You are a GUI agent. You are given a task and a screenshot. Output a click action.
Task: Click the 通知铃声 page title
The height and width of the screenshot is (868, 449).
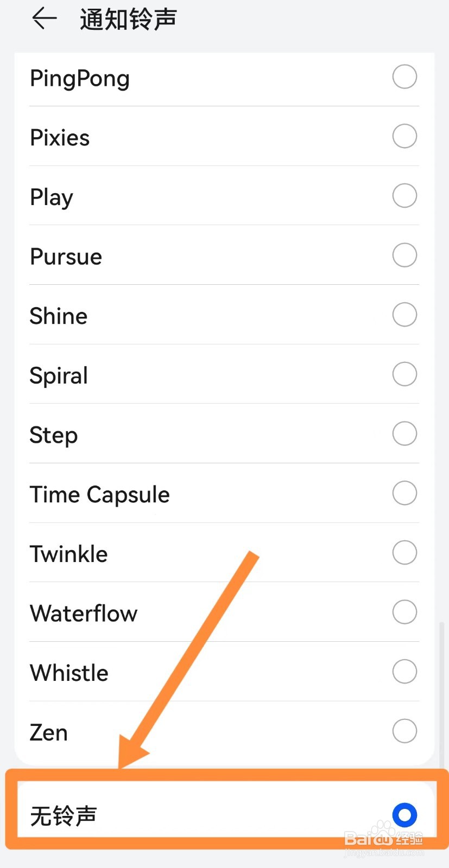click(x=128, y=20)
